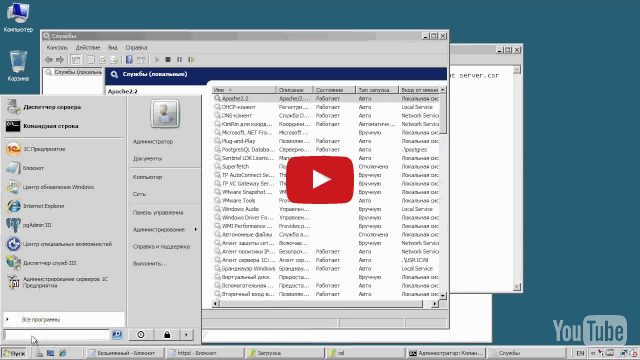Viewport: 640px width, 360px height.
Task: Expand the shutdown options arrow
Action: 187,335
